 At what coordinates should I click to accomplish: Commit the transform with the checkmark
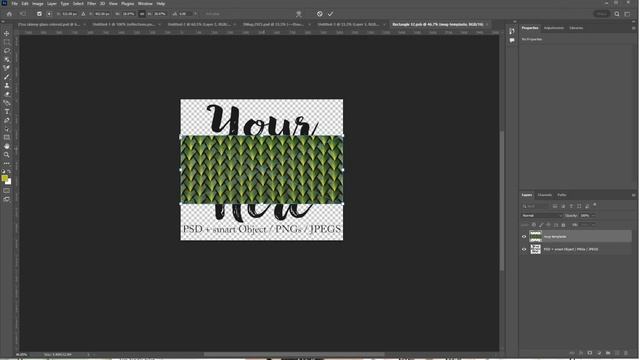330,14
